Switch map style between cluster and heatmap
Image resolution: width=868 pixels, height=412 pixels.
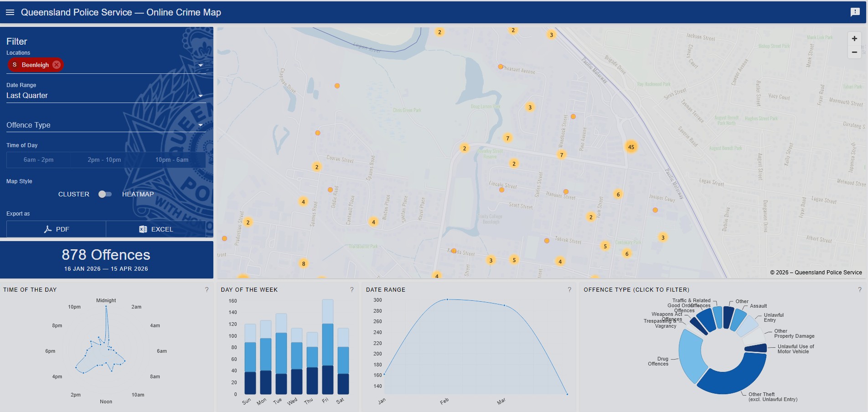(x=105, y=194)
